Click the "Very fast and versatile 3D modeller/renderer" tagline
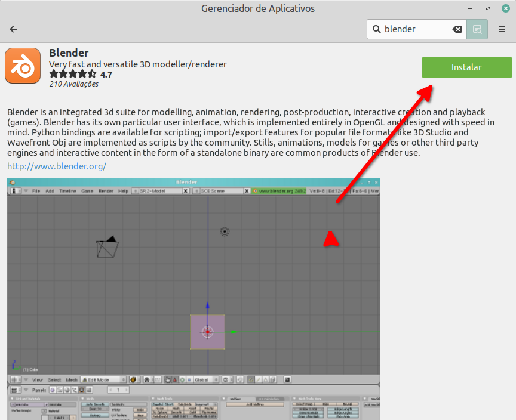 click(x=138, y=64)
